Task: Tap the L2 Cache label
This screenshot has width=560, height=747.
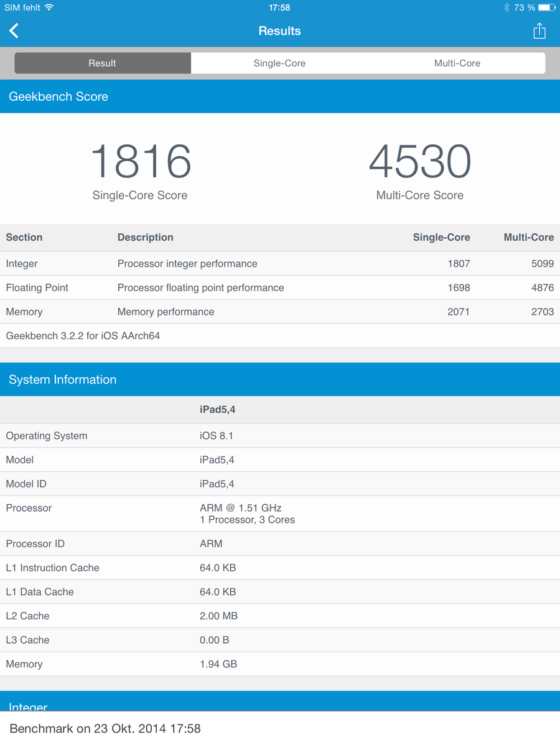Action: point(27,616)
